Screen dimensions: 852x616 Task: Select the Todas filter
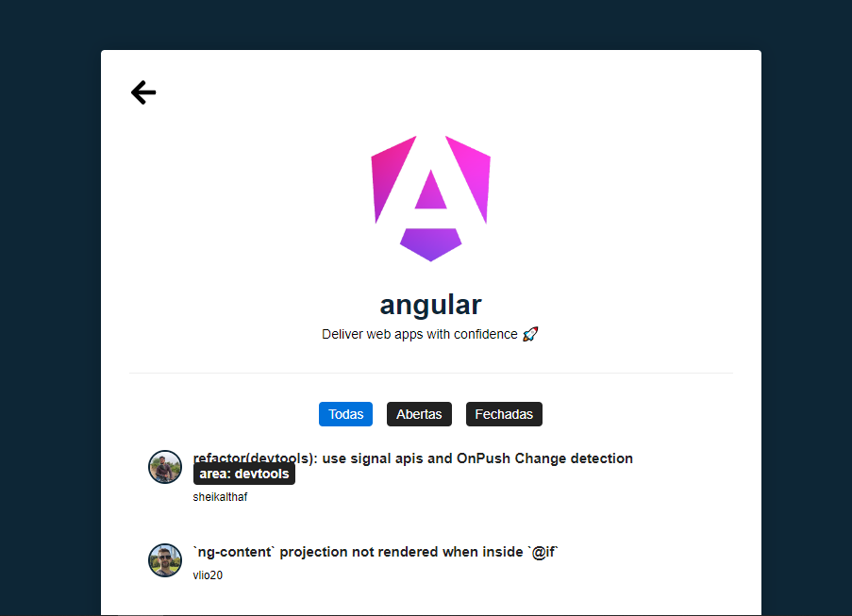(345, 414)
